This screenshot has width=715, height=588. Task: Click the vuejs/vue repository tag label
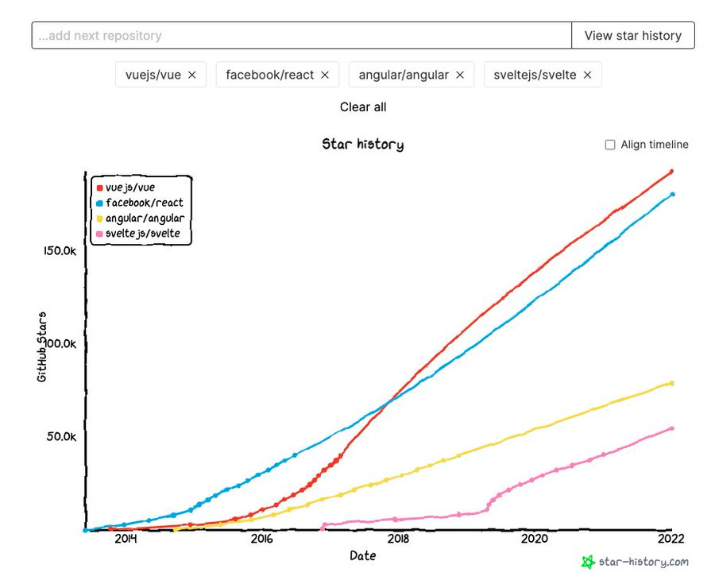pyautogui.click(x=153, y=75)
